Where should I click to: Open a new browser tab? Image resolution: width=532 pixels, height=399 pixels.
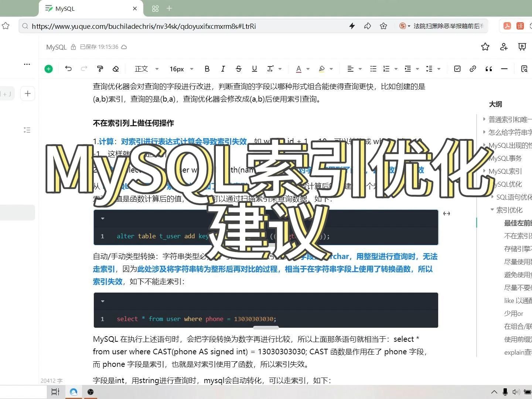coord(169,8)
